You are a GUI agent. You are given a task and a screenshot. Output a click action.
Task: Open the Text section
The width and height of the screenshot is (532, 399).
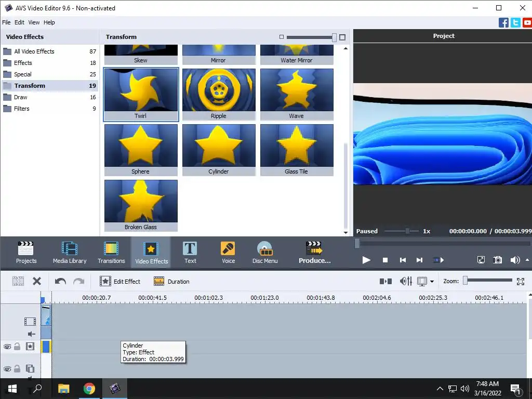point(190,252)
